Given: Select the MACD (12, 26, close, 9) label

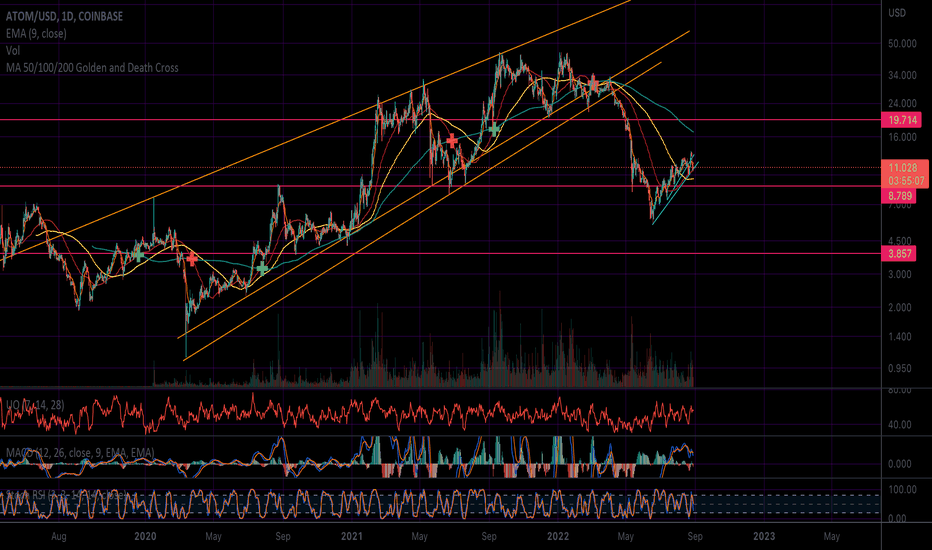Looking at the screenshot, I should pos(80,452).
